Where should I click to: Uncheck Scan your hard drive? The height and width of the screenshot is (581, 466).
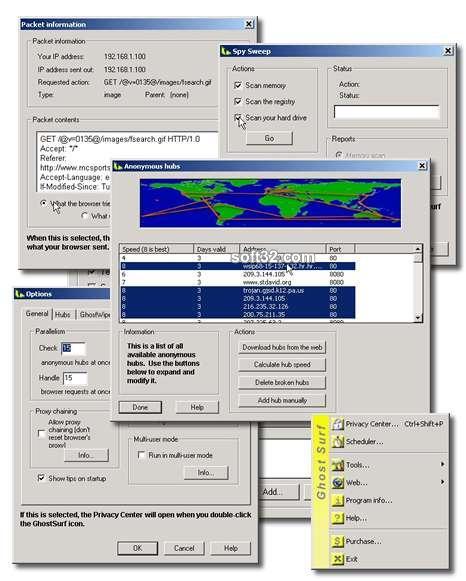point(238,118)
